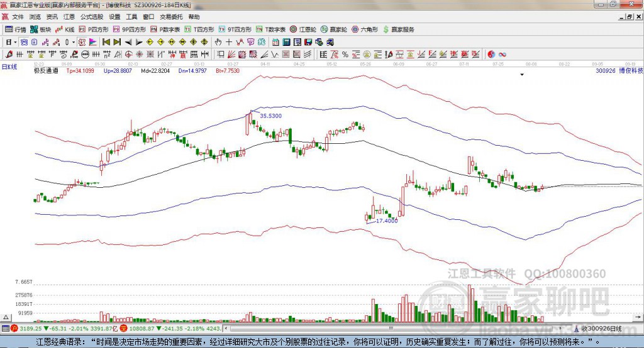The width and height of the screenshot is (644, 348).
Task: Click the black right arrow icon
Action: click(139, 42)
